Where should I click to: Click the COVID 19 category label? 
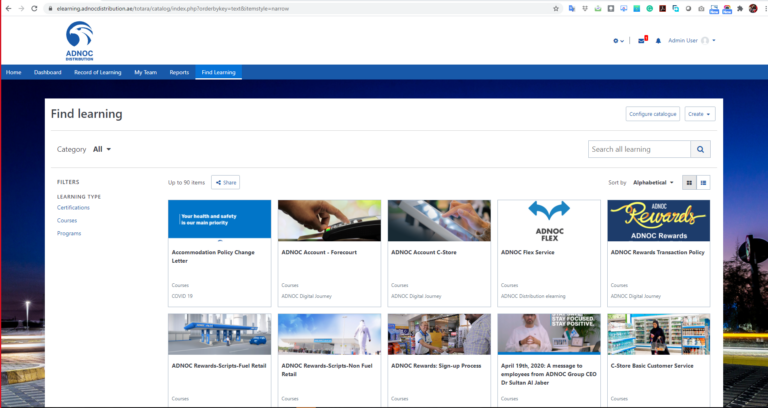(x=182, y=296)
